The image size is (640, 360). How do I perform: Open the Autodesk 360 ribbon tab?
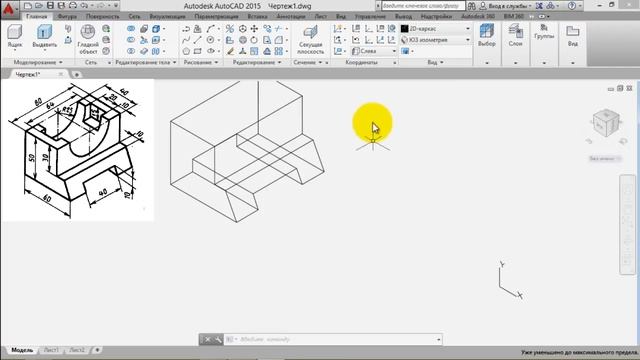point(478,16)
